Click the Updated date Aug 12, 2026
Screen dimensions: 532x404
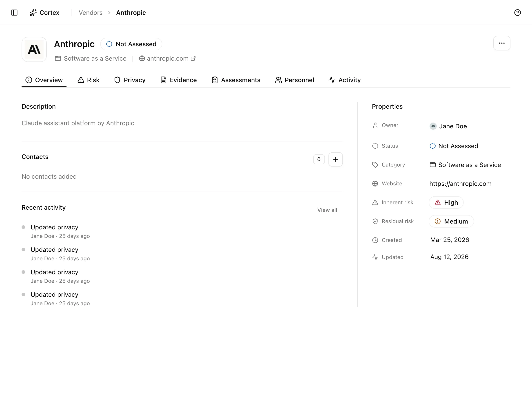click(x=449, y=257)
